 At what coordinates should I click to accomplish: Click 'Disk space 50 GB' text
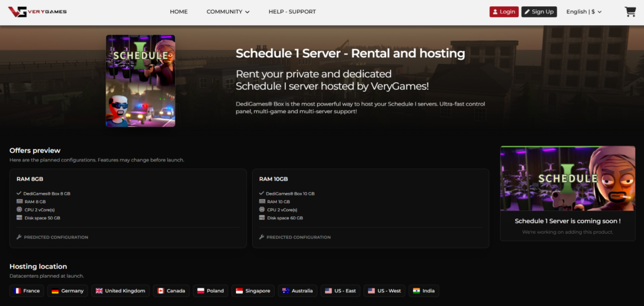pos(42,218)
